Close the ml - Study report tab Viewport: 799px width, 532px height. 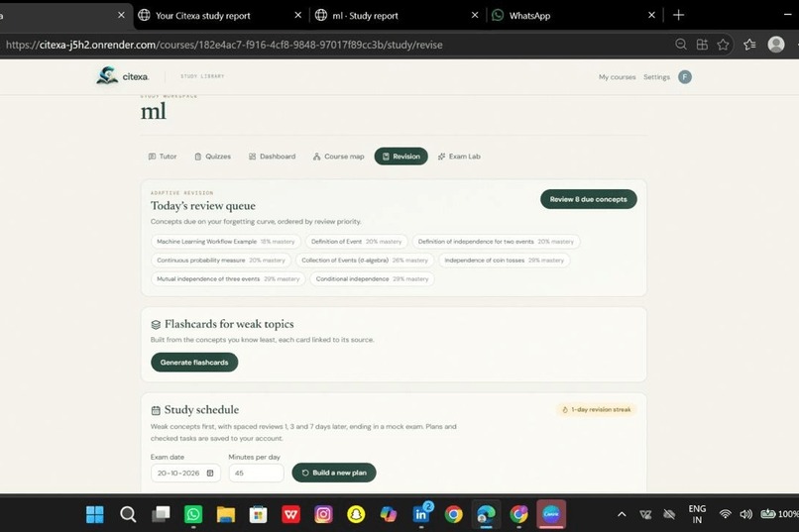click(x=475, y=15)
